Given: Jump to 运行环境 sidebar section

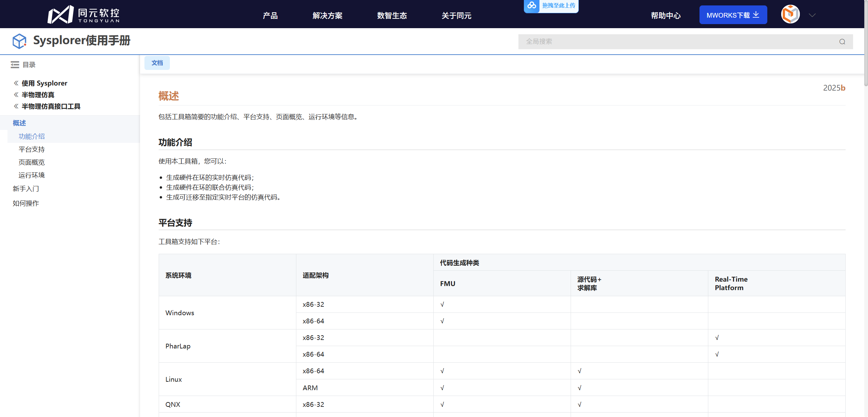Looking at the screenshot, I should point(32,175).
